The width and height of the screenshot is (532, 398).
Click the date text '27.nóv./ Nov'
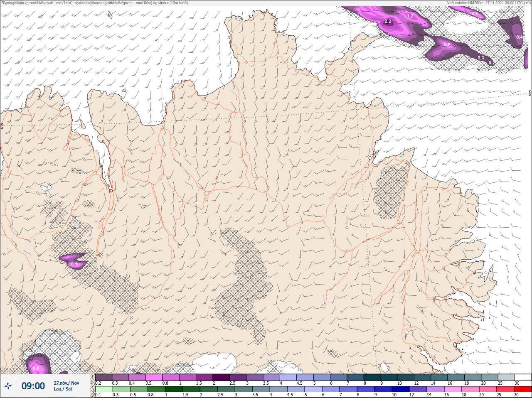[x=66, y=383]
